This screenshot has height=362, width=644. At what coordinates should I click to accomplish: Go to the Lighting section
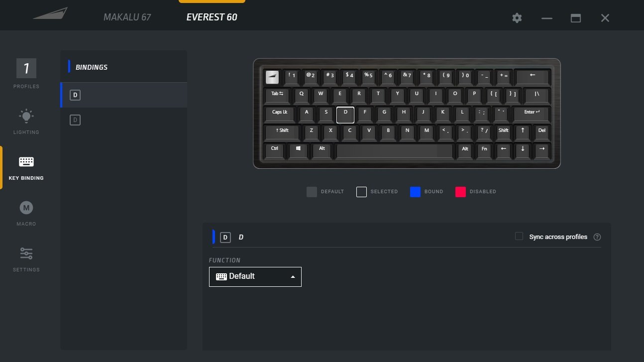[x=26, y=121]
